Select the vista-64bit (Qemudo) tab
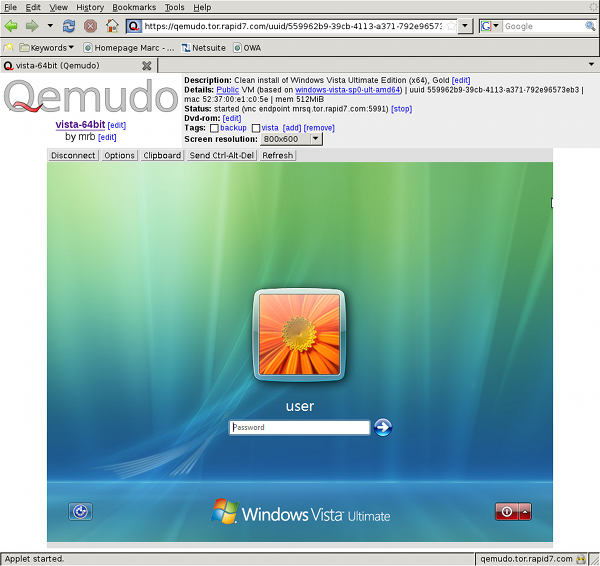 [73, 65]
